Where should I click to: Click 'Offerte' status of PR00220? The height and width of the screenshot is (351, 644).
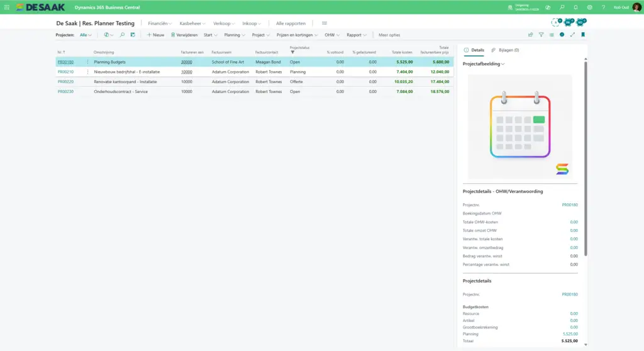[x=296, y=82]
